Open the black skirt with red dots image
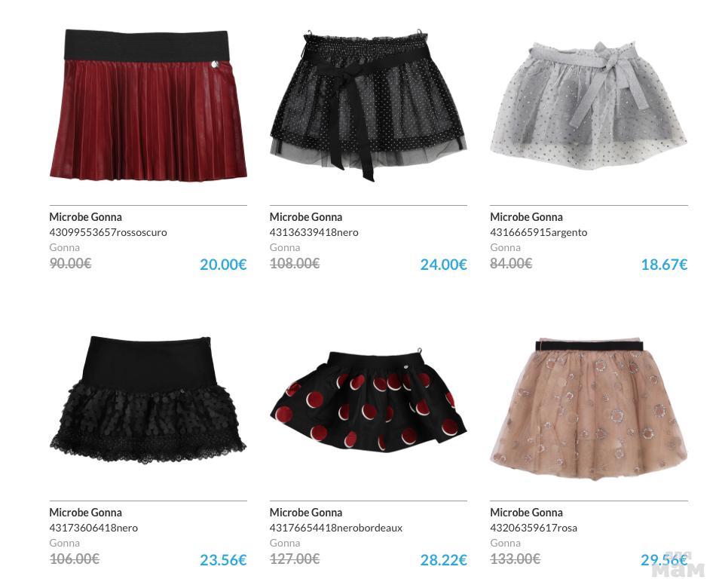Screen dimensions: 716x588 [x=368, y=401]
